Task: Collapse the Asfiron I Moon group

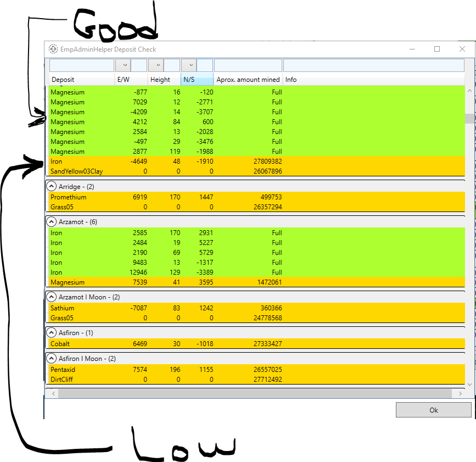Action: (x=52, y=359)
